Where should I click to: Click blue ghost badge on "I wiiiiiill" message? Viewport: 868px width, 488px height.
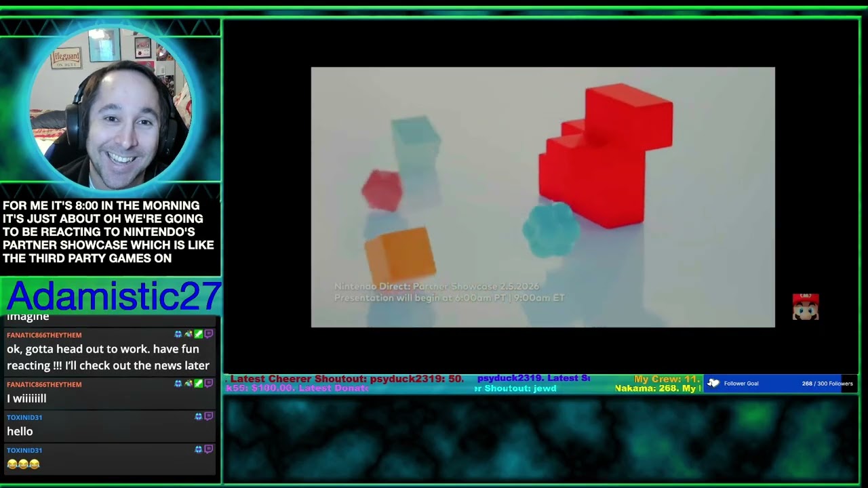pos(178,384)
